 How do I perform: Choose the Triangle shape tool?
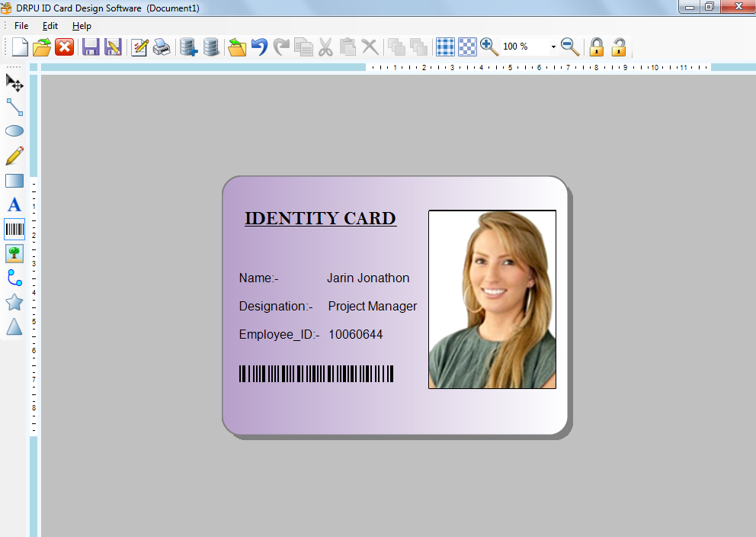click(14, 327)
